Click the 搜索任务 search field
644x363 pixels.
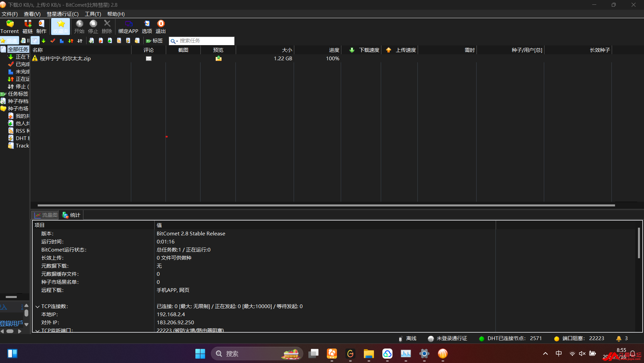(x=206, y=41)
